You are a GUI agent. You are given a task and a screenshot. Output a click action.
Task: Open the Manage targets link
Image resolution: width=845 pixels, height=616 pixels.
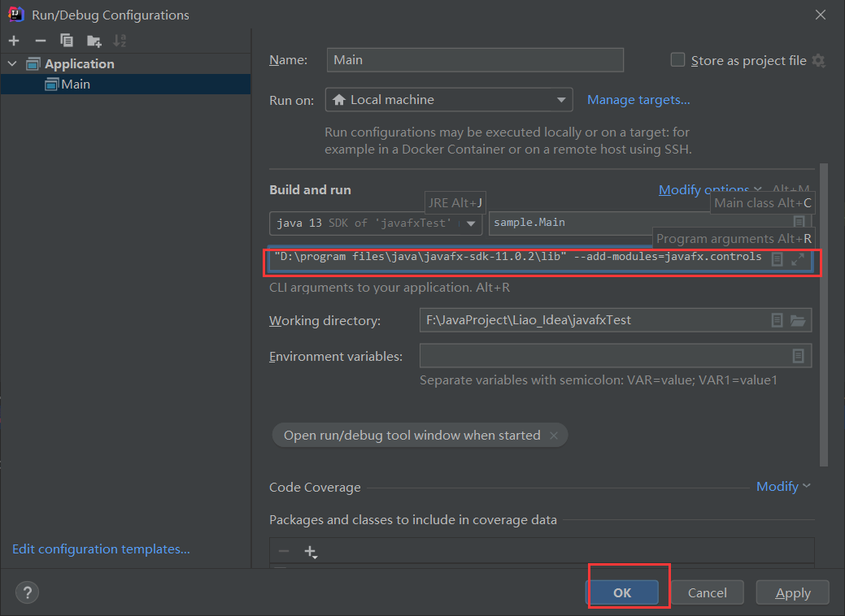[638, 100]
